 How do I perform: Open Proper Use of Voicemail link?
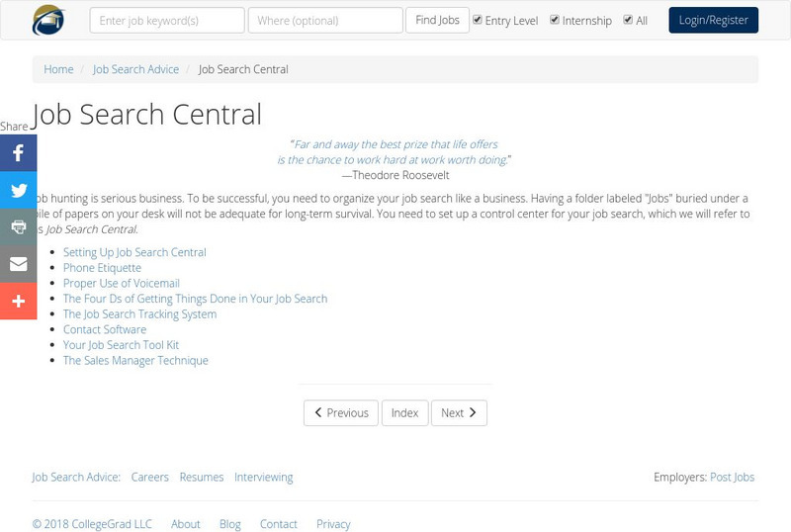pyautogui.click(x=121, y=283)
